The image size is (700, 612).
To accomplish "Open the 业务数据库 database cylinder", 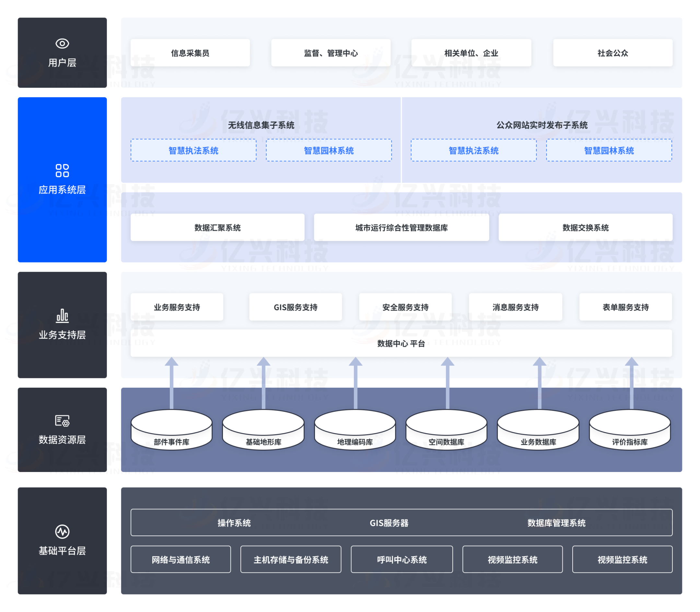I will [x=539, y=430].
